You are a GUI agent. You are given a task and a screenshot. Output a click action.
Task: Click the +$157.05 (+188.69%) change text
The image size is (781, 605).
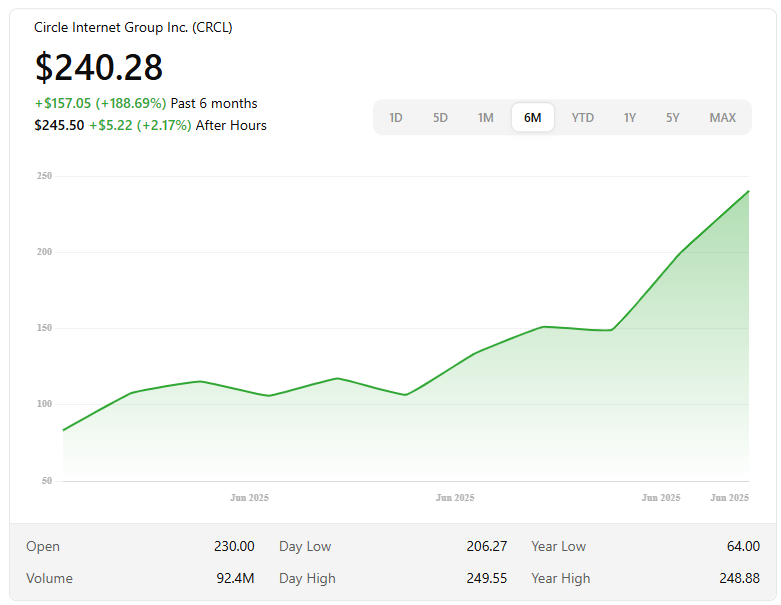click(x=100, y=104)
